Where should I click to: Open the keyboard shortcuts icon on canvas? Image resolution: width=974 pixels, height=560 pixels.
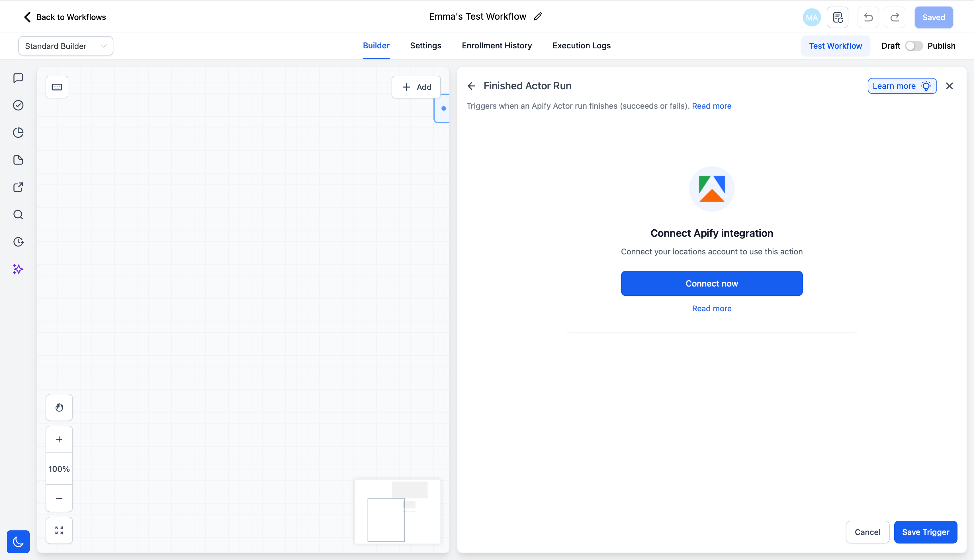[x=57, y=87]
